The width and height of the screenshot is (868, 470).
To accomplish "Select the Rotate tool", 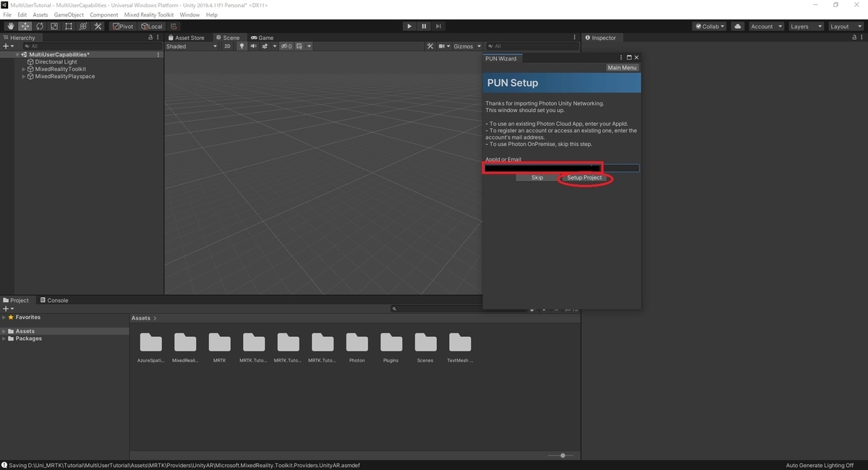I will coord(40,27).
